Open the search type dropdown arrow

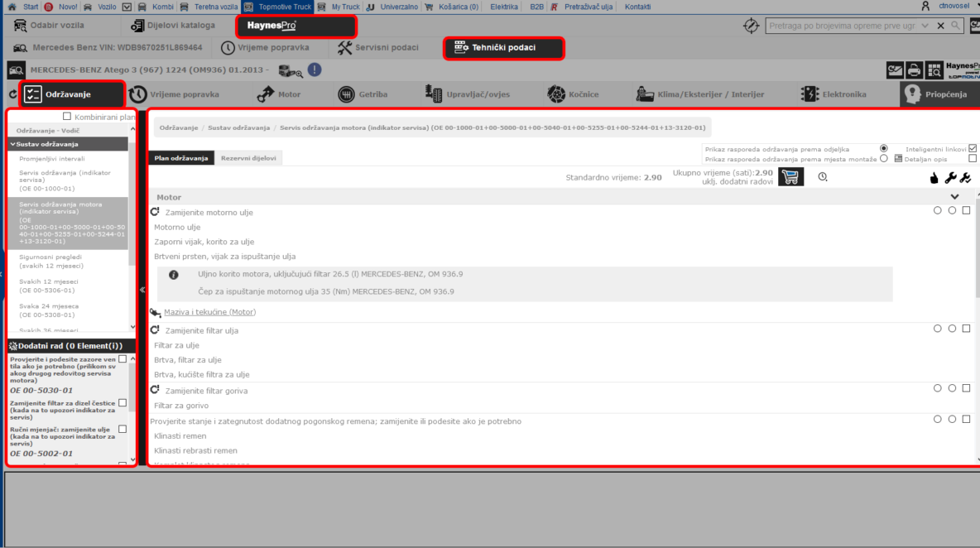point(925,26)
